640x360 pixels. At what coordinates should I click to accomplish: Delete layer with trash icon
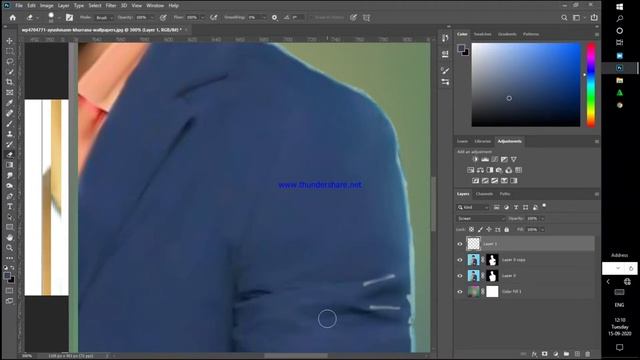(x=588, y=354)
